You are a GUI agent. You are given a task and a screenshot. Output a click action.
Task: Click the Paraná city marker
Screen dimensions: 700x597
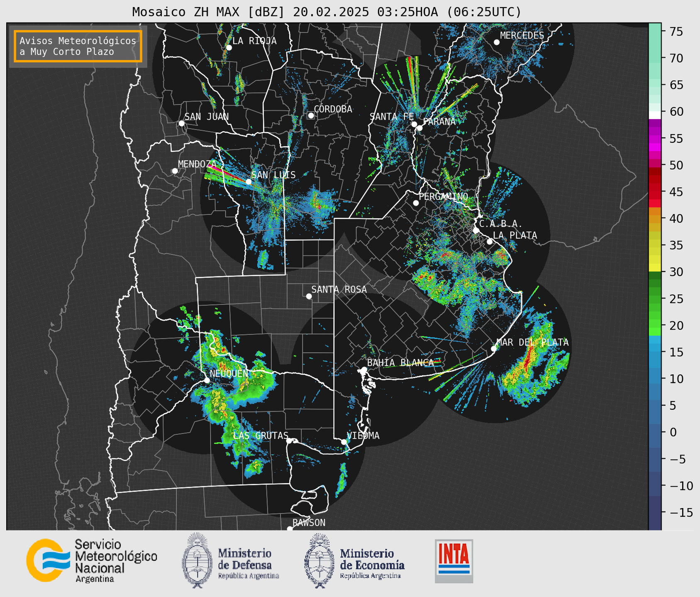(x=420, y=128)
